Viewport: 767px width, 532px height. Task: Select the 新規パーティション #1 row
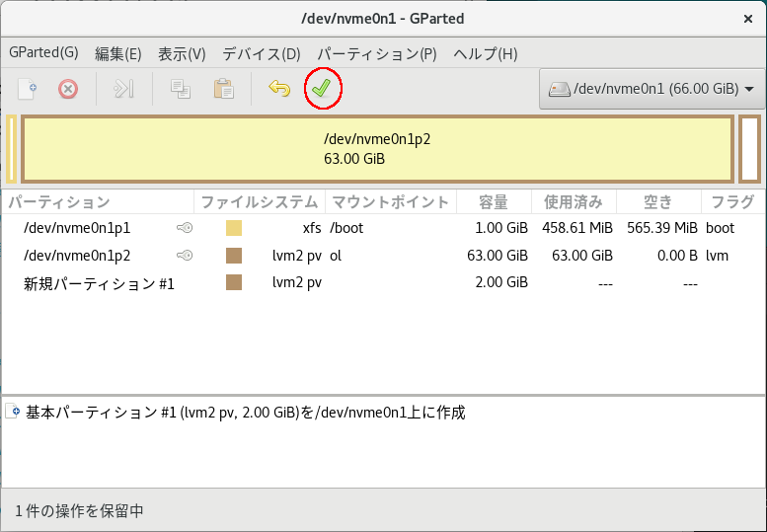click(x=99, y=283)
